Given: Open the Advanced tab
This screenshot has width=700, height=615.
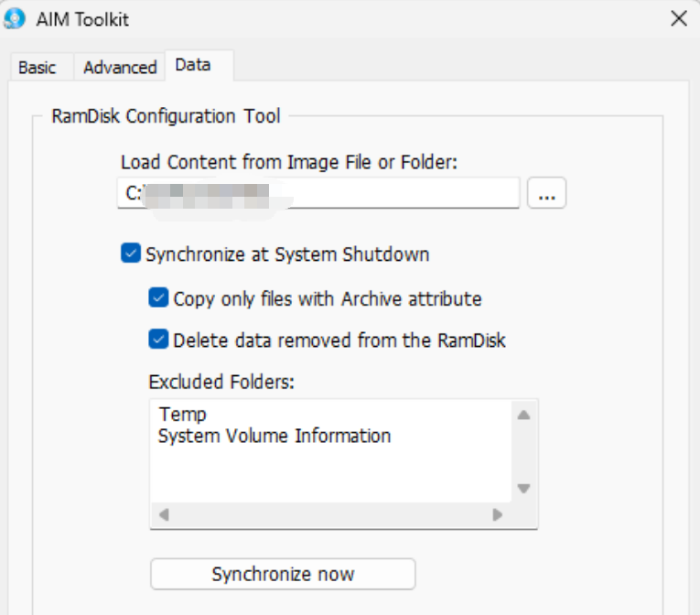Looking at the screenshot, I should click(x=120, y=68).
